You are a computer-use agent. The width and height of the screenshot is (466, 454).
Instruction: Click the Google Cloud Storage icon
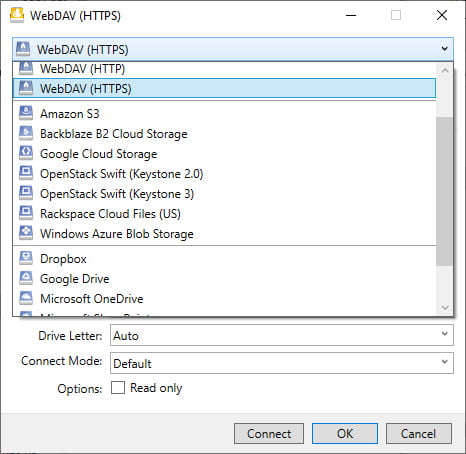tap(26, 153)
